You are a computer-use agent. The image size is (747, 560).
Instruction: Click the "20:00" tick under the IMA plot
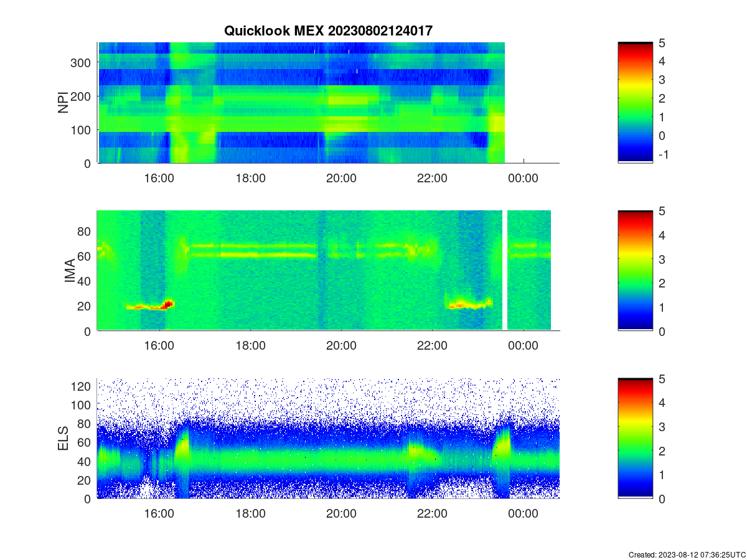pyautogui.click(x=342, y=345)
